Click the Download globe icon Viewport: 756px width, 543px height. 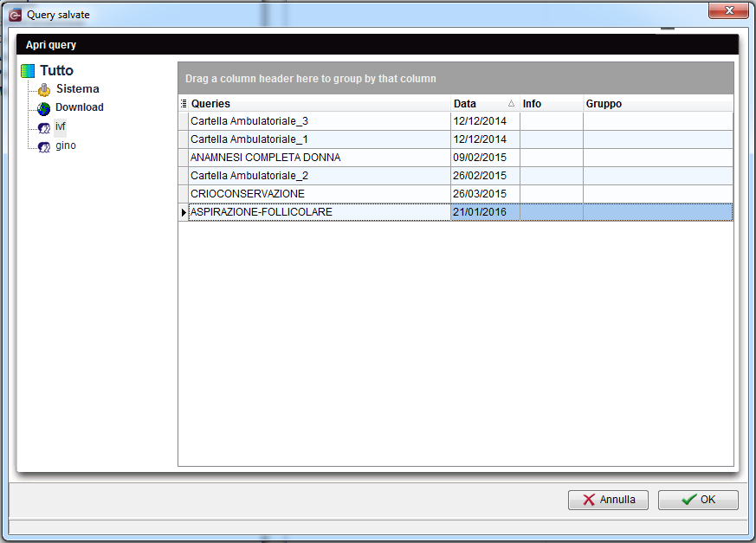pyautogui.click(x=43, y=108)
